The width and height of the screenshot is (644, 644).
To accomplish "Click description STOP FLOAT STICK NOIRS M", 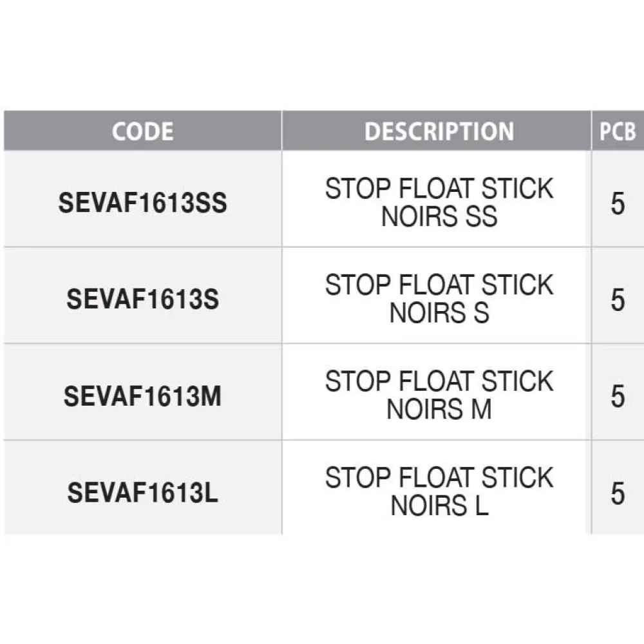I will (x=439, y=395).
